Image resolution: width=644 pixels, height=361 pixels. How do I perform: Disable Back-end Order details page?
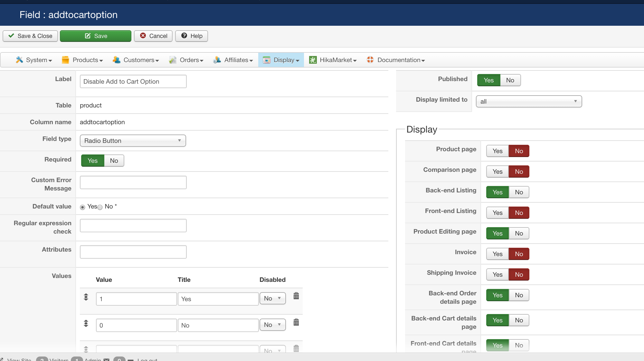point(519,295)
